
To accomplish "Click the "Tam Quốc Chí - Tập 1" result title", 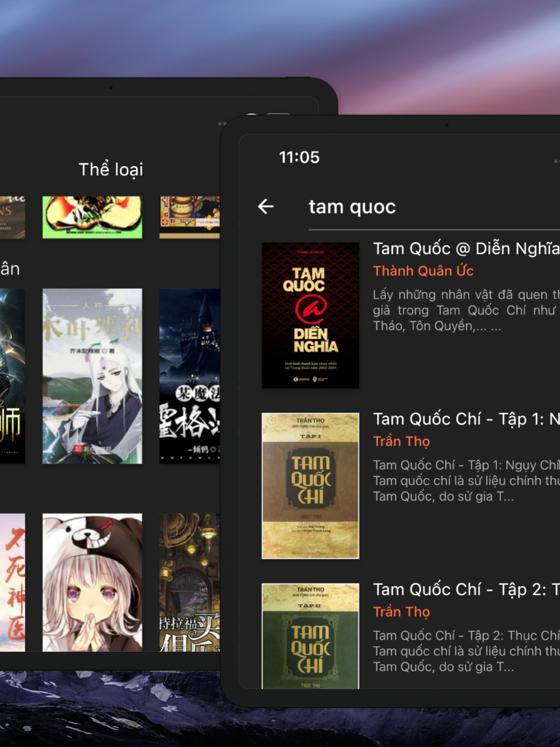I will 466,419.
